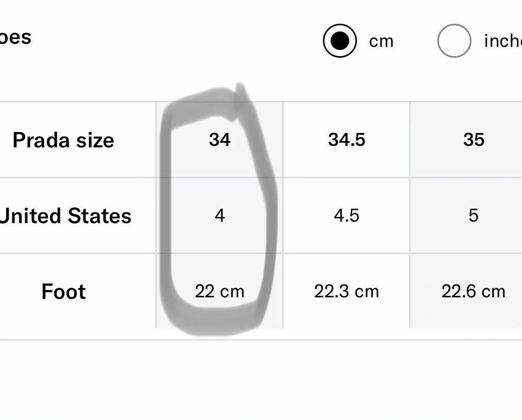The width and height of the screenshot is (522, 420).
Task: Click the cm unit label
Action: [381, 42]
